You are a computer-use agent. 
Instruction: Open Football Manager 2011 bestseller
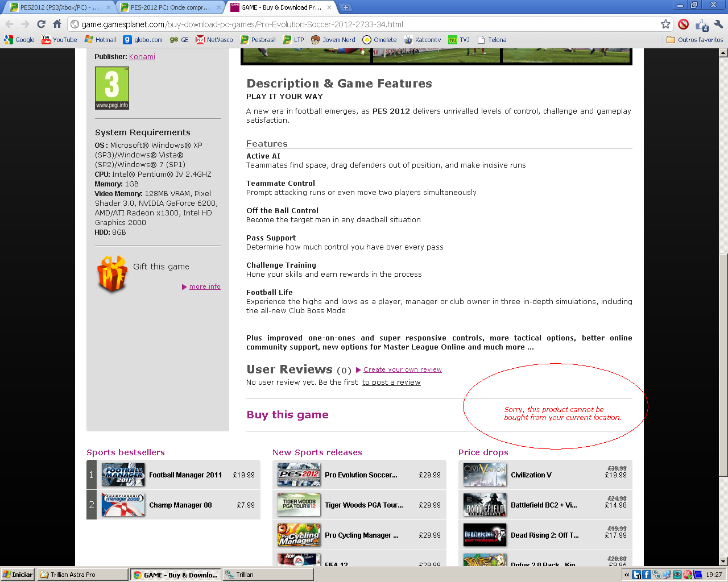173,475
